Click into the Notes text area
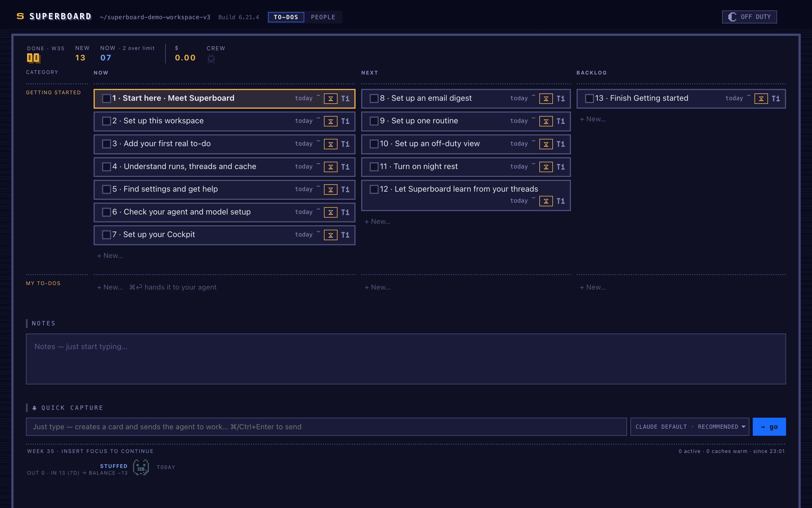The image size is (812, 508). pyautogui.click(x=406, y=359)
